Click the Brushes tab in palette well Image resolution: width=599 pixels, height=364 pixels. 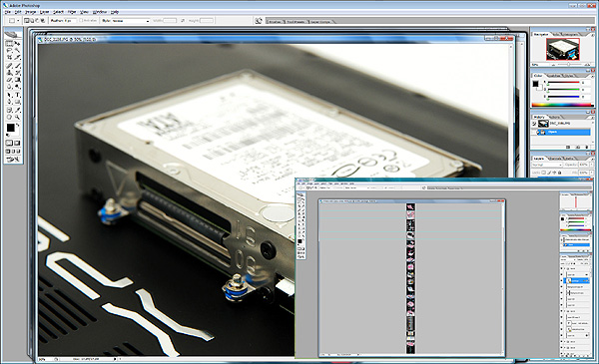276,22
